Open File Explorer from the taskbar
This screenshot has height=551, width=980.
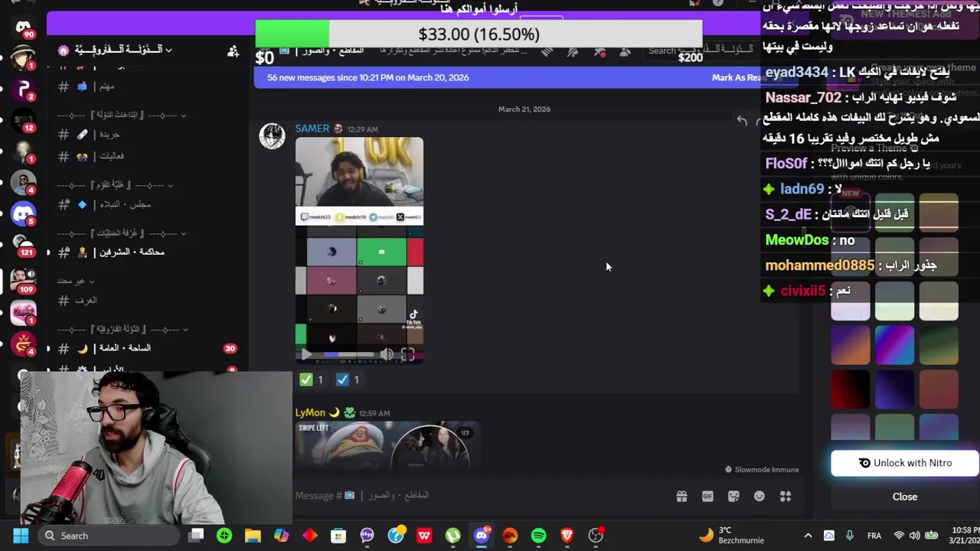253,536
